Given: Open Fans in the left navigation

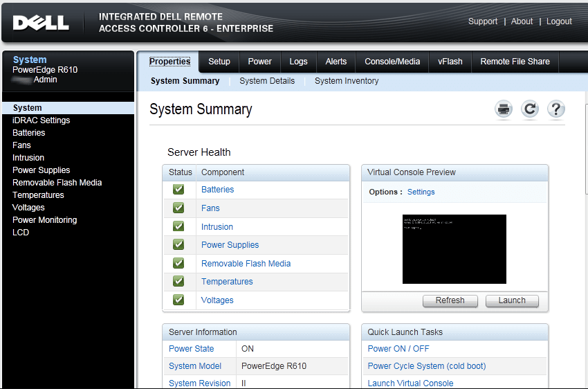Looking at the screenshot, I should click(21, 145).
